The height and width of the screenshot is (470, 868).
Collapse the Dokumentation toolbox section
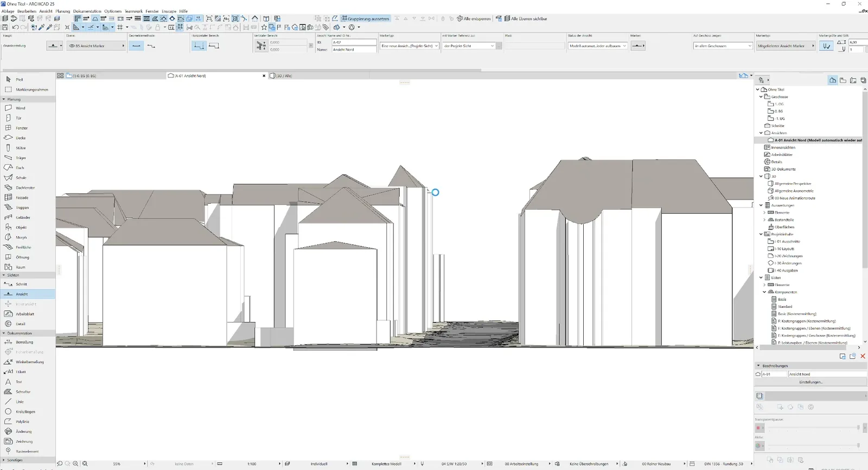pos(4,333)
